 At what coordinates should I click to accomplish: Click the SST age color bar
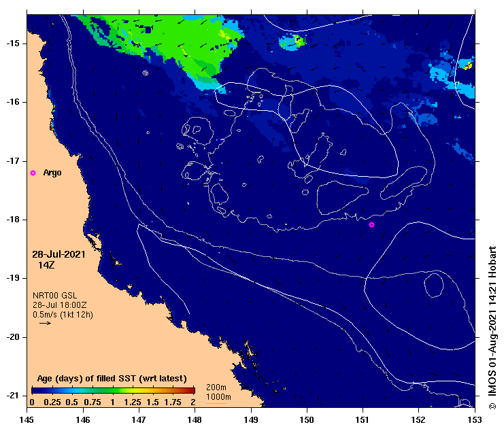coord(113,390)
